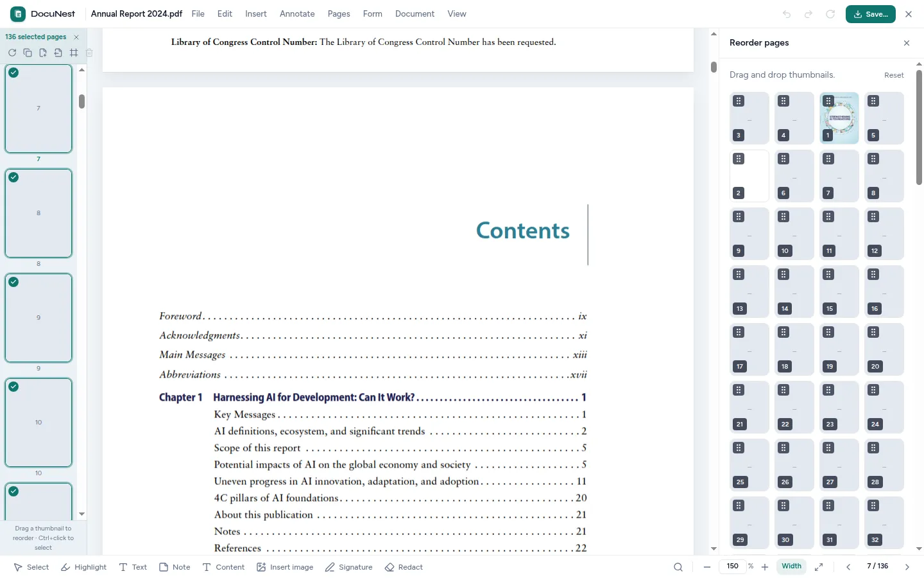Crop the selected pages
This screenshot has height=578, width=924.
74,53
